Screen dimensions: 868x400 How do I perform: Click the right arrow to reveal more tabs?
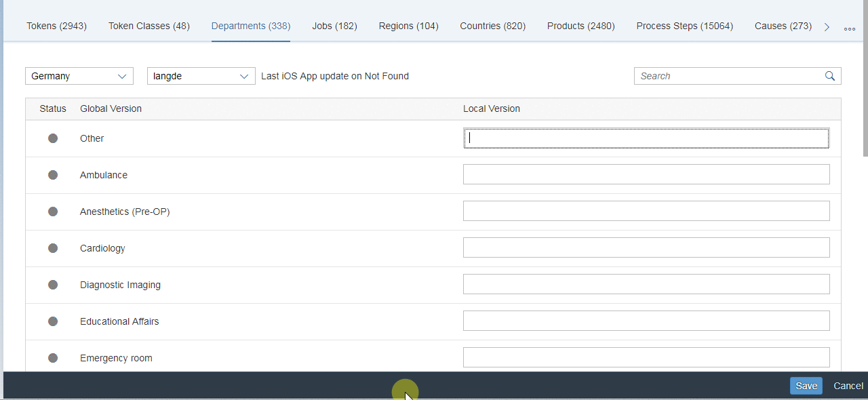pyautogui.click(x=826, y=28)
